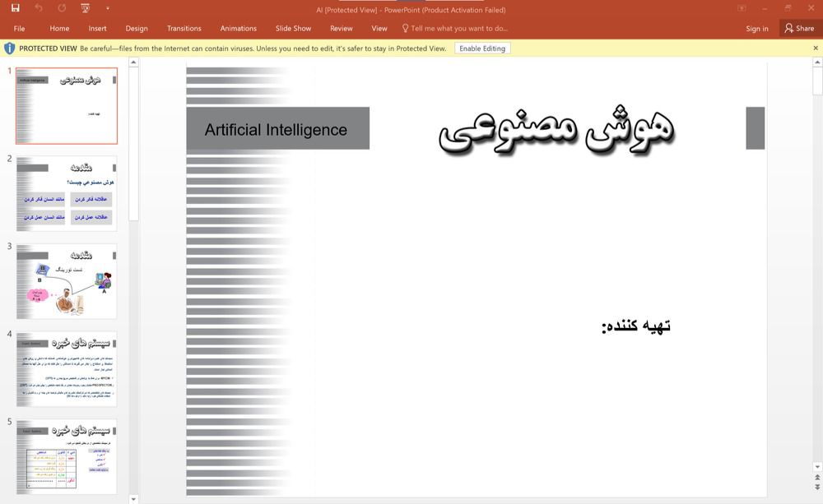Screen dimensions: 823x504
Task: Click the Sign in link
Action: tap(756, 28)
